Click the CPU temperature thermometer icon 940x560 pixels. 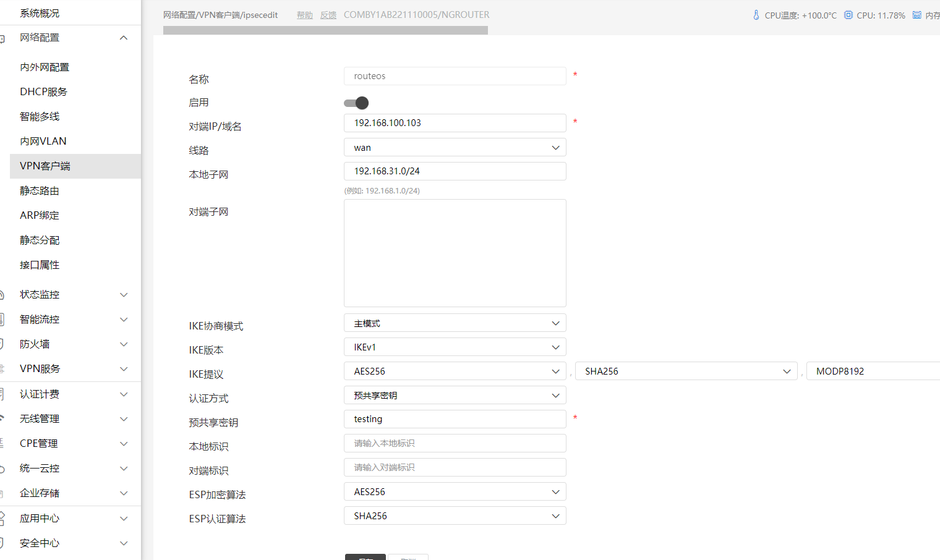(x=756, y=15)
